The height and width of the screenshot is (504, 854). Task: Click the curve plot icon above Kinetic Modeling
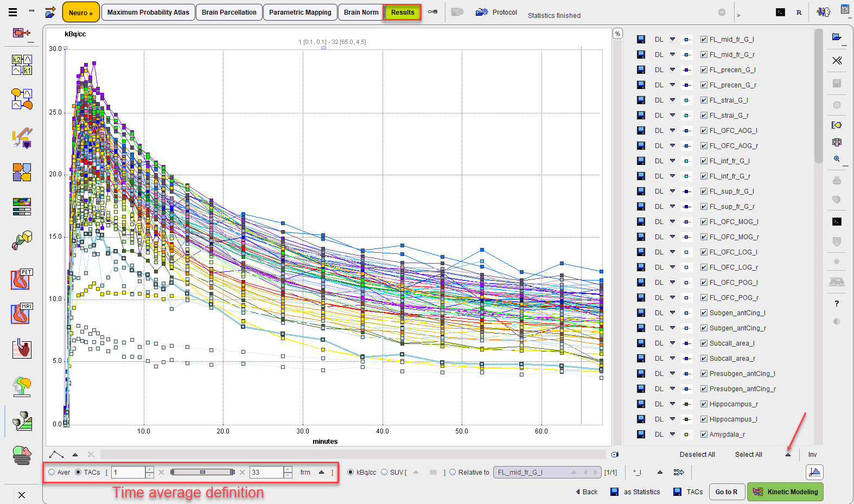tap(814, 472)
